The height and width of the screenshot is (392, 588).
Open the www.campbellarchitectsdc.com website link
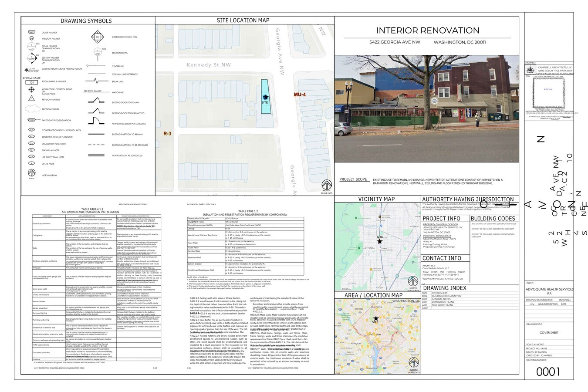tap(443, 279)
